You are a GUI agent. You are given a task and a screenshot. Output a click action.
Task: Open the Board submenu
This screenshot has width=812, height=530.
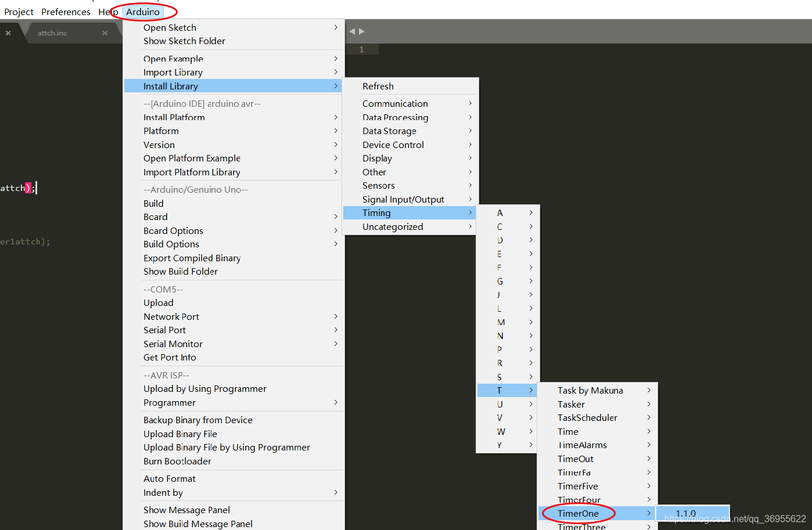[233, 217]
